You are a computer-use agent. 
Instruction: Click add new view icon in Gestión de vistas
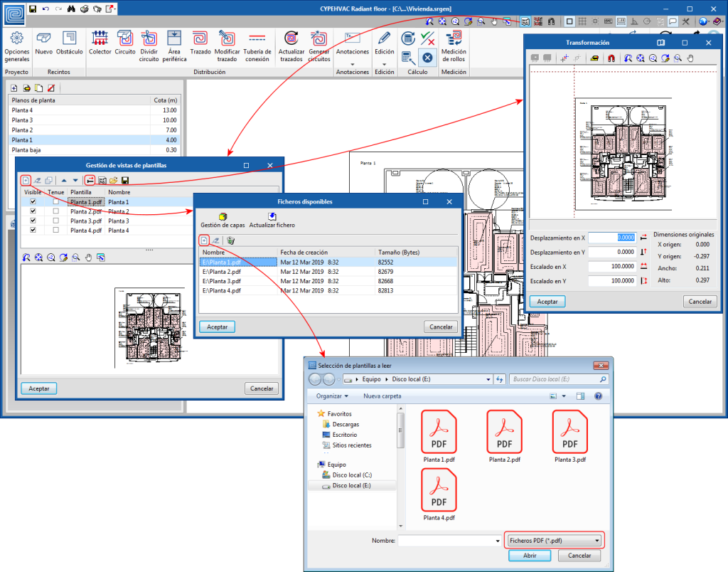[x=26, y=180]
